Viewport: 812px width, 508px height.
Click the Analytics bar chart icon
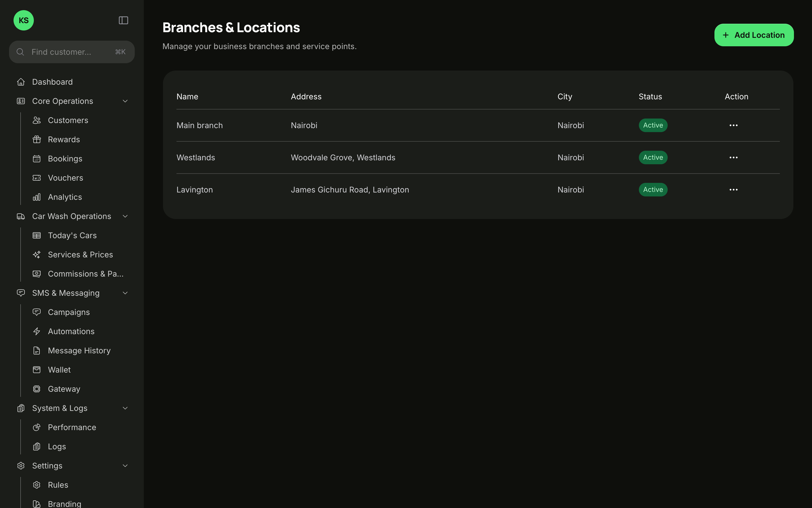click(x=37, y=197)
